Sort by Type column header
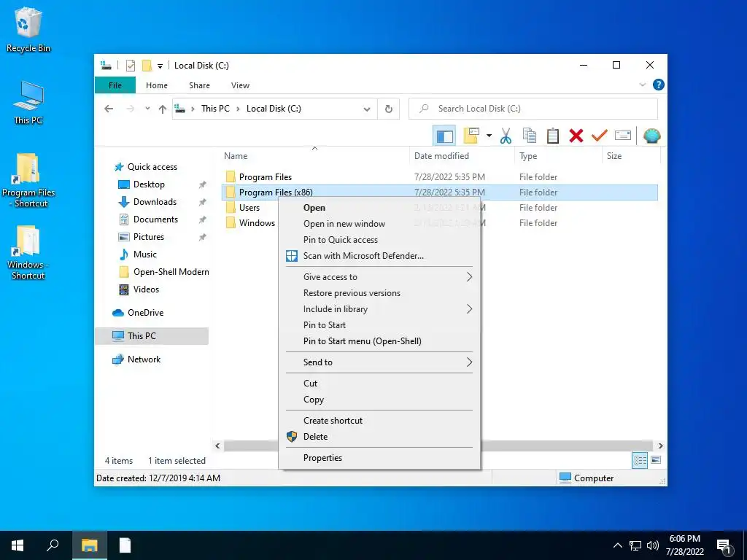Screen dimensions: 747x560 point(528,156)
